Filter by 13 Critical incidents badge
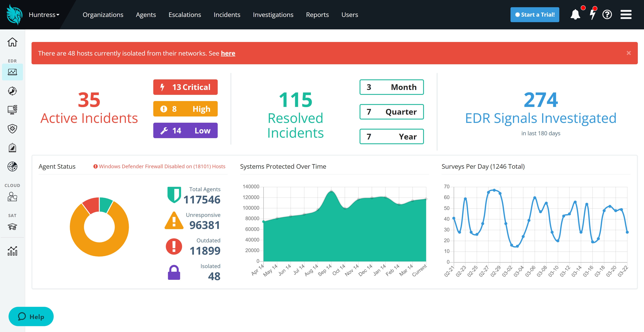 185,87
